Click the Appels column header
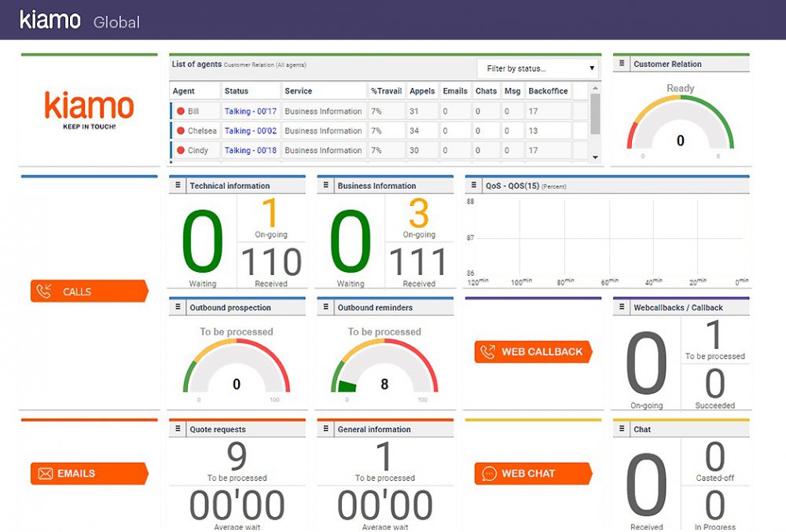786x532 pixels. point(422,91)
